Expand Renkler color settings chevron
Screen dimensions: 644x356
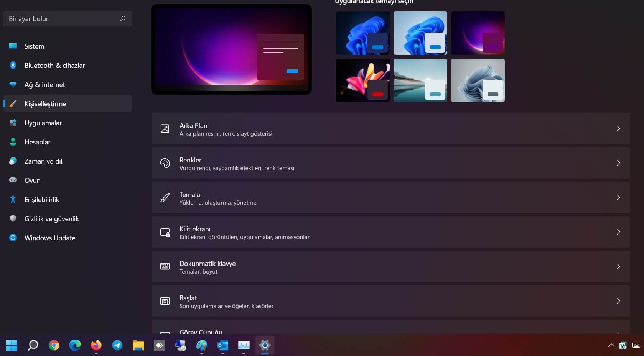pyautogui.click(x=618, y=163)
